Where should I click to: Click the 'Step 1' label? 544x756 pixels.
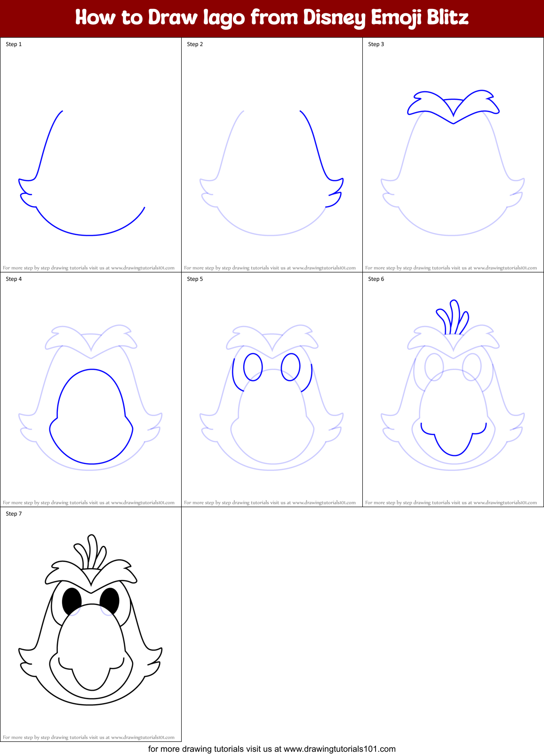point(14,44)
